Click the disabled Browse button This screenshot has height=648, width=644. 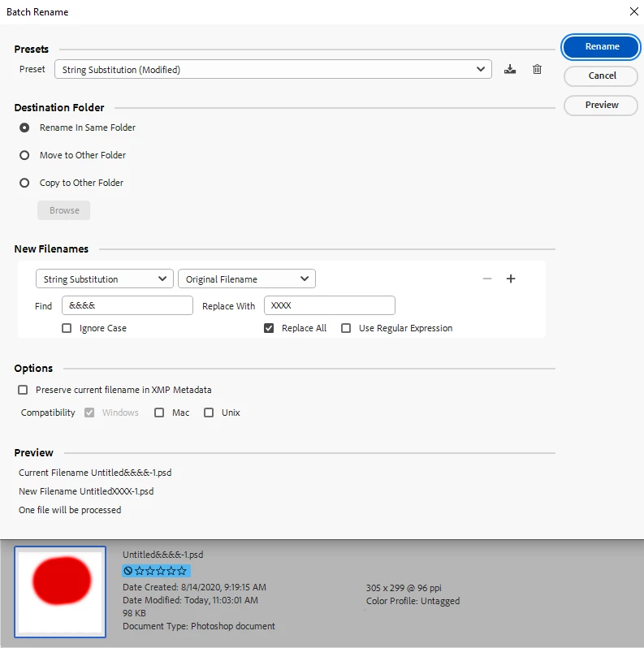63,210
